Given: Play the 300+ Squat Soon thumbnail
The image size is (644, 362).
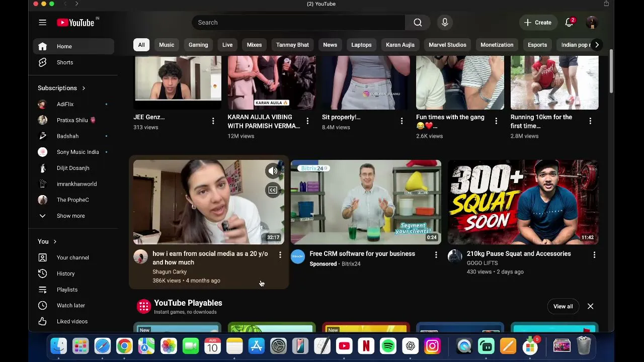Looking at the screenshot, I should [523, 202].
